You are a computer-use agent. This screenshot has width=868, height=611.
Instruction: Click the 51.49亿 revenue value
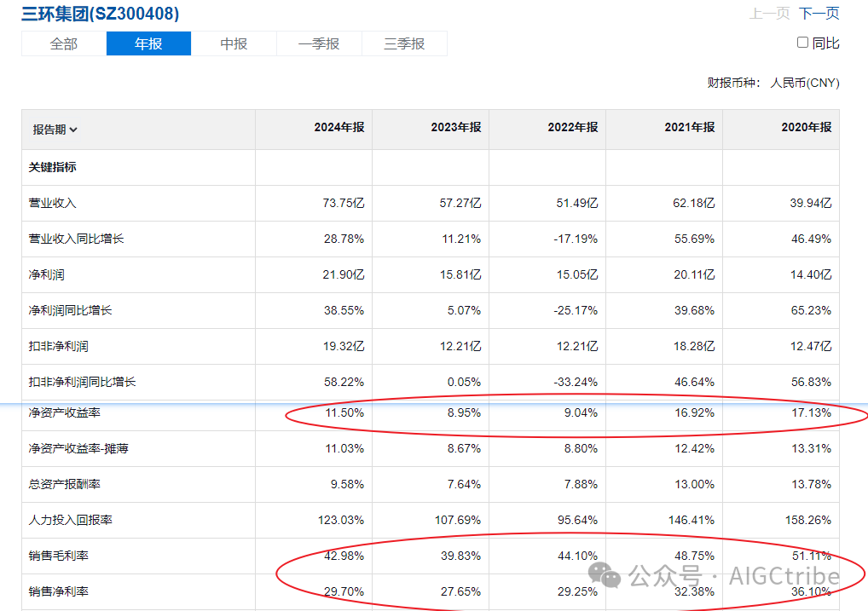(577, 203)
